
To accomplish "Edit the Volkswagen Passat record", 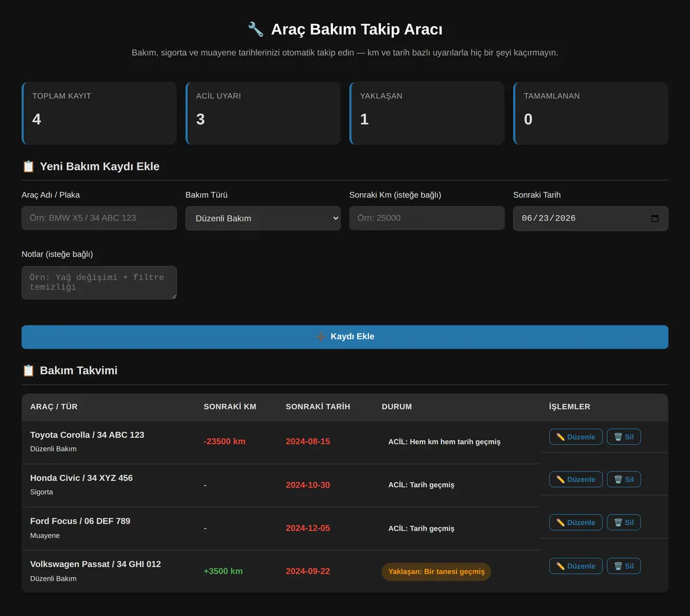I will (x=576, y=566).
